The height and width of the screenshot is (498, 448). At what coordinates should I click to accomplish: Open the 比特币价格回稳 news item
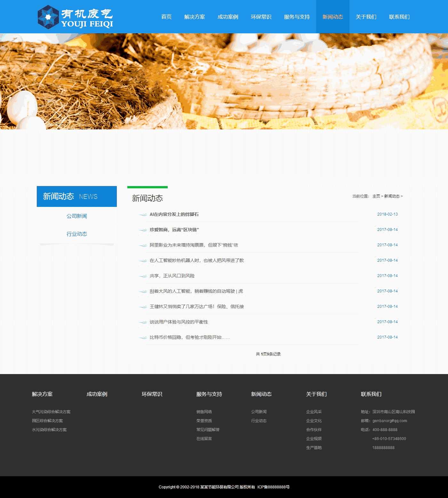click(190, 338)
